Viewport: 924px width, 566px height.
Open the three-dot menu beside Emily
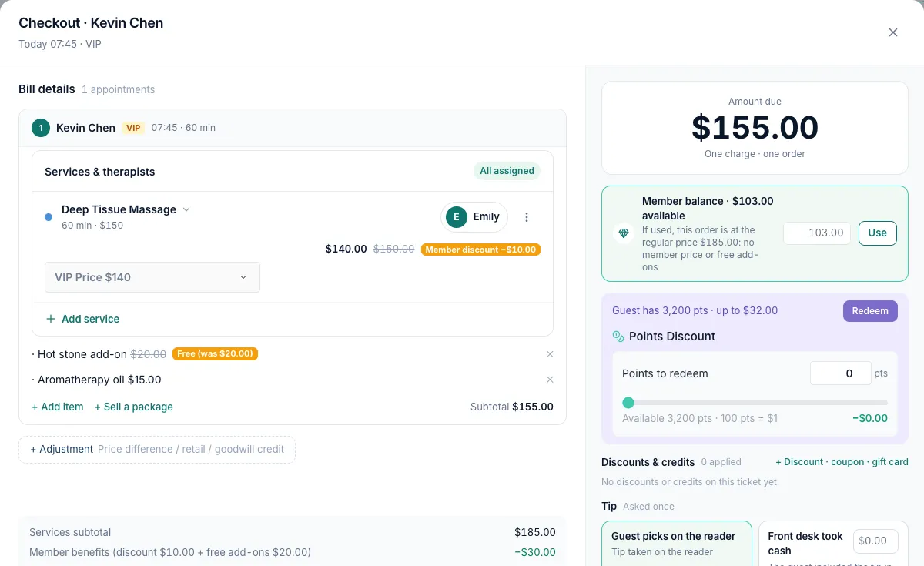527,217
